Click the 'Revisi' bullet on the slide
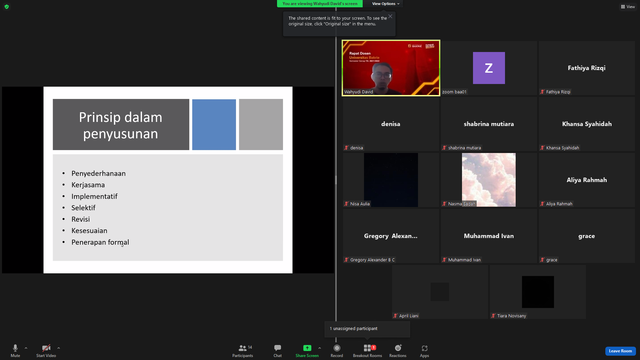Screen dimensions: 640x360 81,219
